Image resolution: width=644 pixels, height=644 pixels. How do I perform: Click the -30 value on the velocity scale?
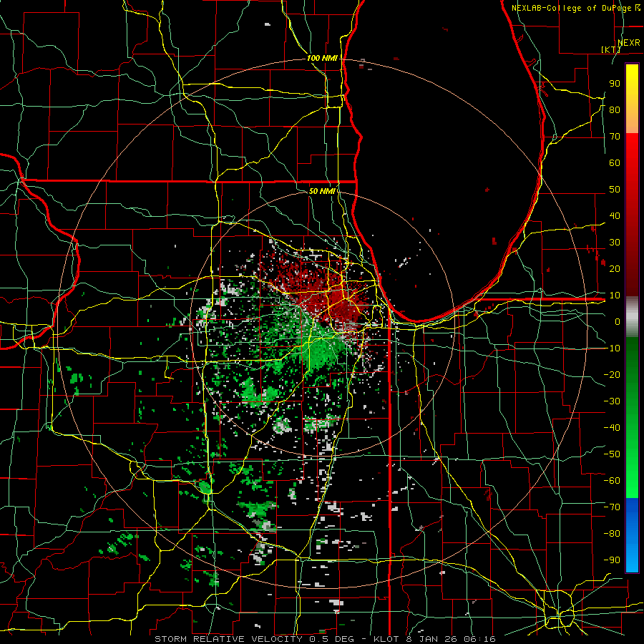tap(612, 401)
